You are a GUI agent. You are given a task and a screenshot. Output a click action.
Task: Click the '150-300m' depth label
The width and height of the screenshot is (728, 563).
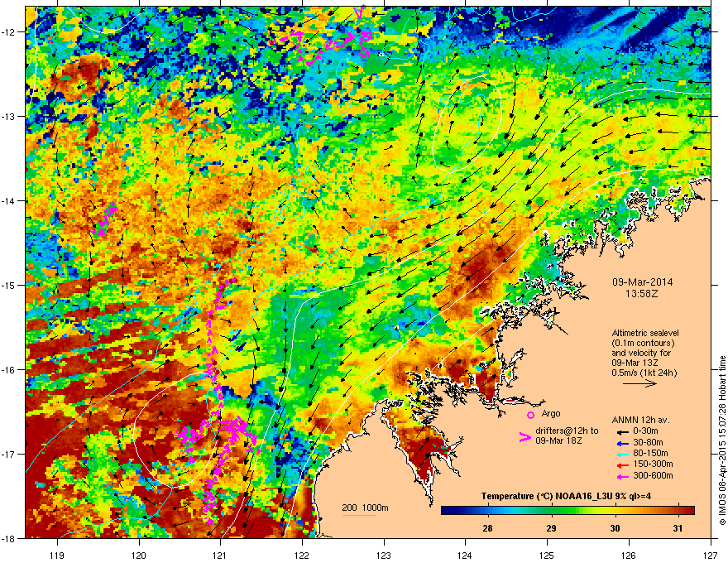pyautogui.click(x=654, y=464)
